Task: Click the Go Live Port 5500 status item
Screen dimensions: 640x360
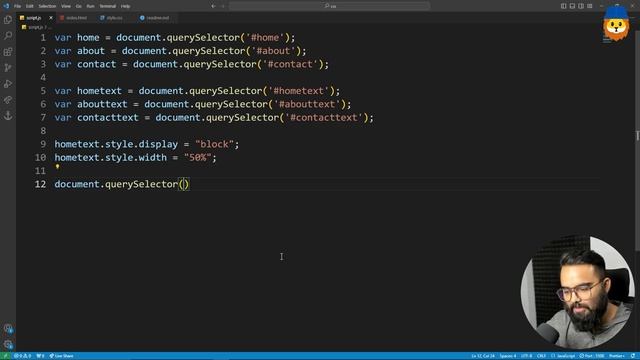Action: click(592, 356)
